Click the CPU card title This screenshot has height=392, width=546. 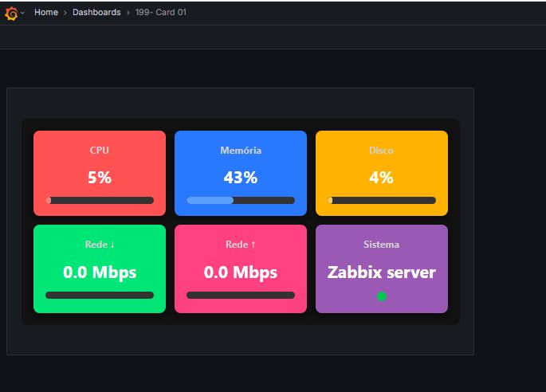(x=100, y=150)
